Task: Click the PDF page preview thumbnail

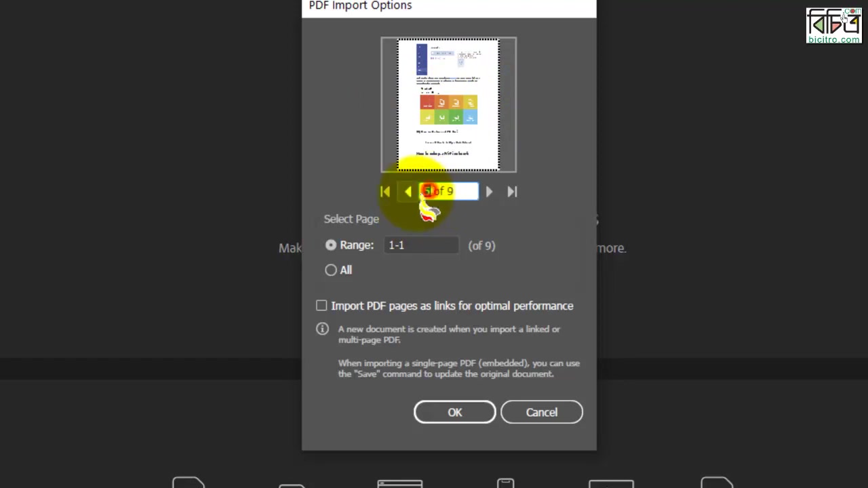Action: pos(448,104)
